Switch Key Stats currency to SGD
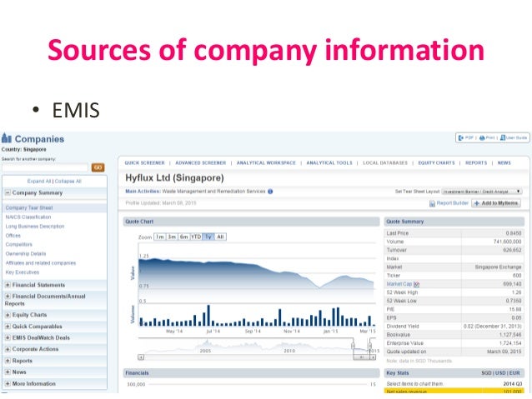The width and height of the screenshot is (532, 399). tap(486, 373)
